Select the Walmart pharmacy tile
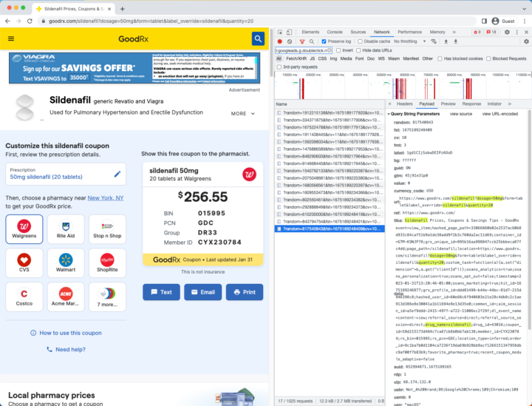Viewport: 532px width, 406px height. (x=66, y=263)
